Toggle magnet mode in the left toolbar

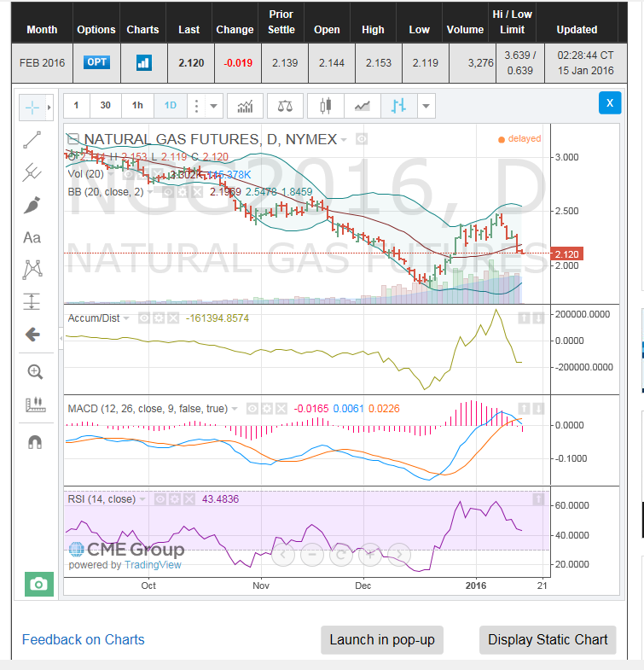coord(34,442)
